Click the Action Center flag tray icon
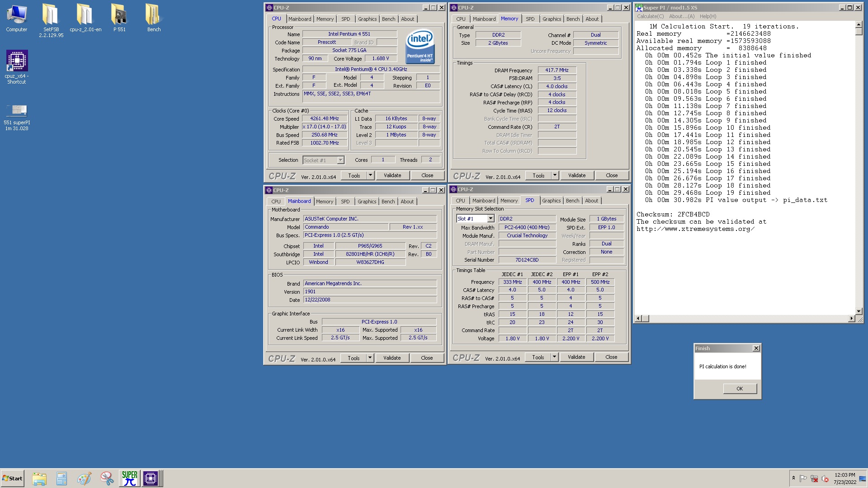 click(803, 479)
